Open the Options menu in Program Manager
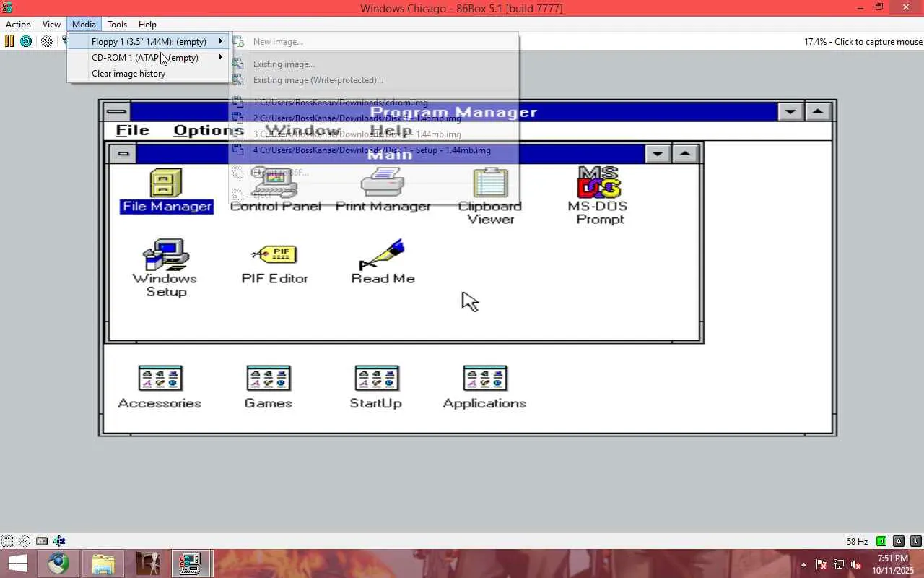924x578 pixels. [208, 131]
